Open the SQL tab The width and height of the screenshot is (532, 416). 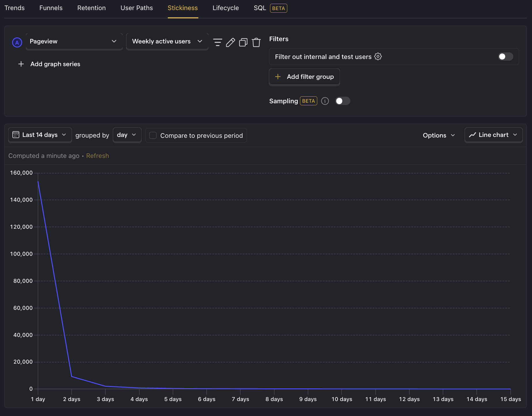click(x=260, y=8)
